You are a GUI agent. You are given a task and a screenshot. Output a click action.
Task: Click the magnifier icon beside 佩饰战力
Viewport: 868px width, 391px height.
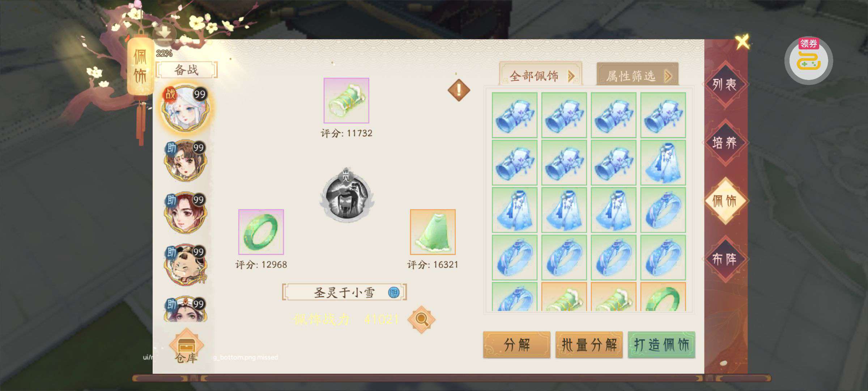[x=421, y=319]
